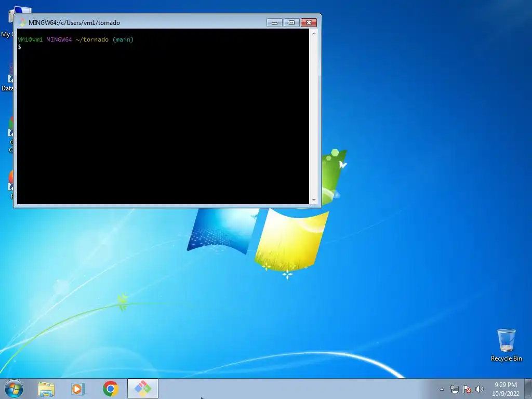The width and height of the screenshot is (532, 399).
Task: Click the (main) branch label in prompt
Action: point(123,39)
